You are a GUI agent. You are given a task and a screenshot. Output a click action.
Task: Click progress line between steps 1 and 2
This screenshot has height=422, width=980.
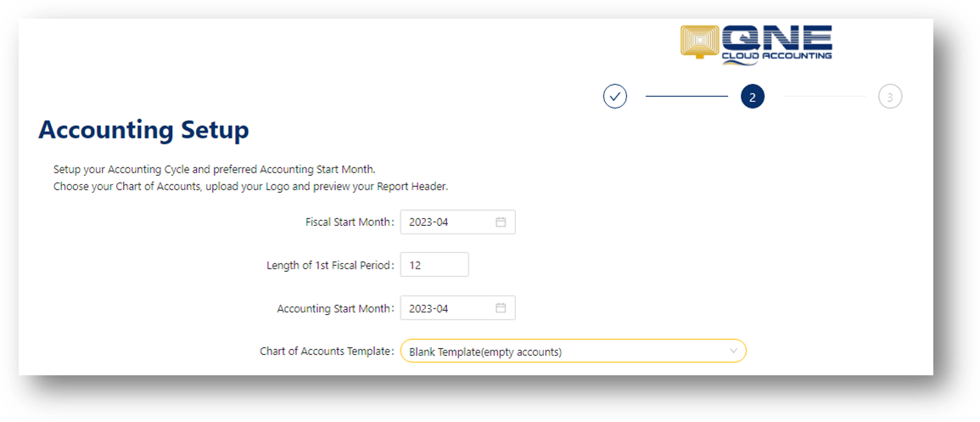point(687,96)
